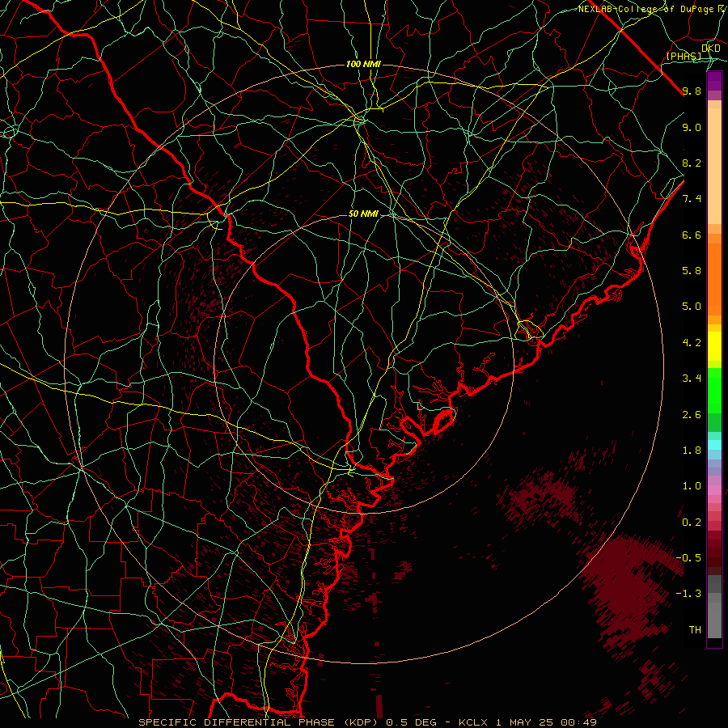The width and height of the screenshot is (728, 728).
Task: Click the 2.6 scale label
Action: tap(692, 415)
